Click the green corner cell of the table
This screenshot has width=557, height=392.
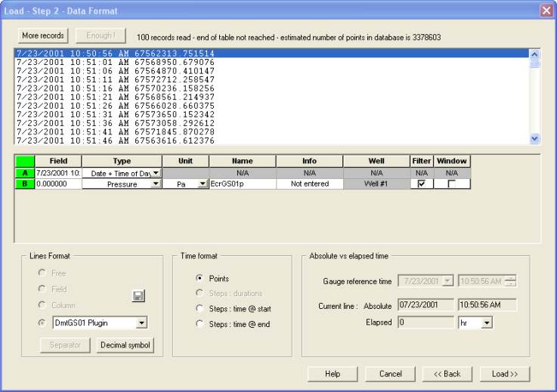point(25,161)
